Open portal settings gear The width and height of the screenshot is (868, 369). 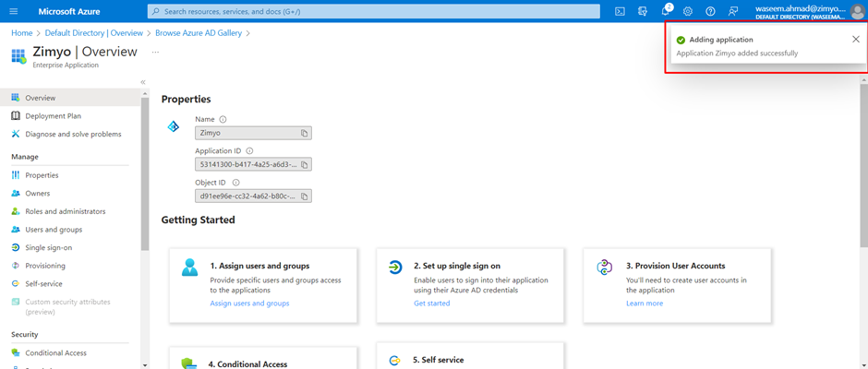pyautogui.click(x=688, y=11)
